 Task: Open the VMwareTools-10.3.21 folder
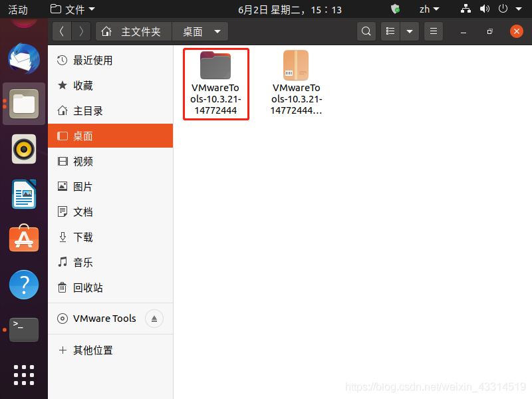click(x=215, y=66)
